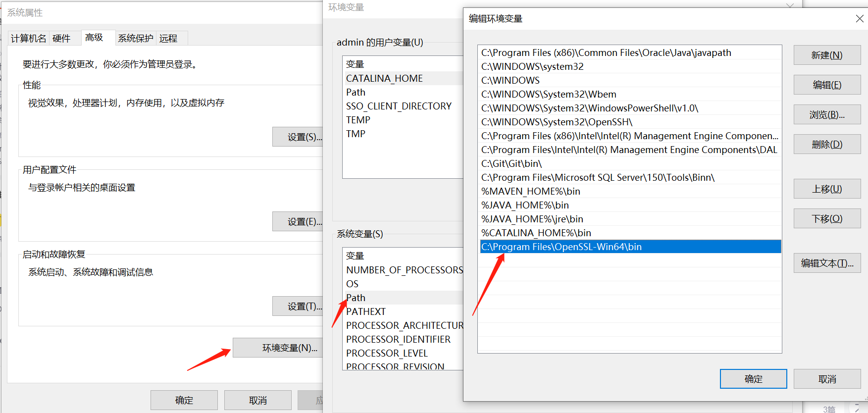Click the 编辑(E) button
This screenshot has width=868, height=413.
point(826,85)
